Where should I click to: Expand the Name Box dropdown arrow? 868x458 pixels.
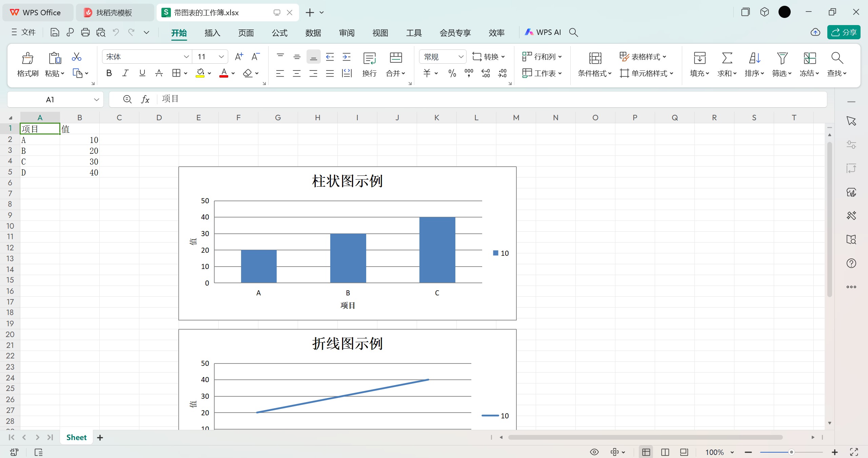point(96,100)
